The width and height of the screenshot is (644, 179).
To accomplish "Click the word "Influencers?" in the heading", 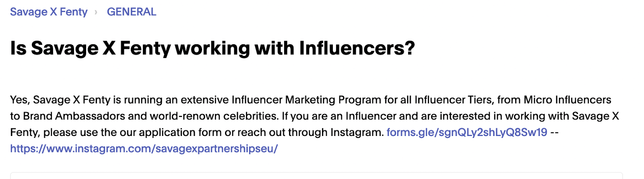I will point(357,48).
